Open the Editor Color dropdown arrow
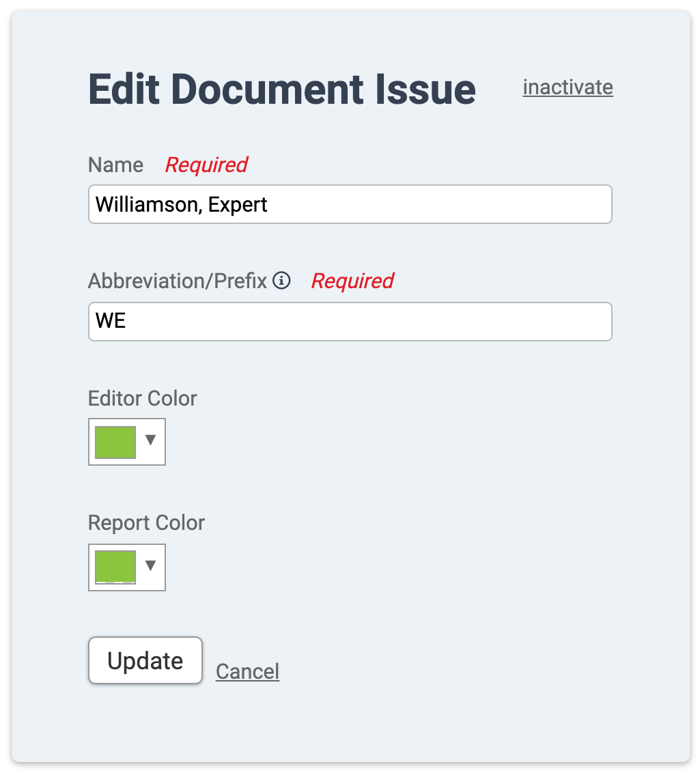 coord(150,440)
